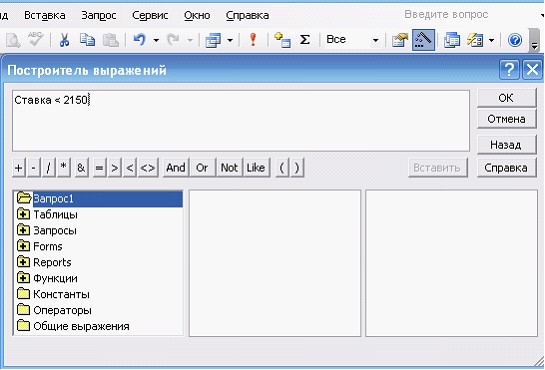Insert the Or operator
The width and height of the screenshot is (545, 370).
tap(202, 168)
